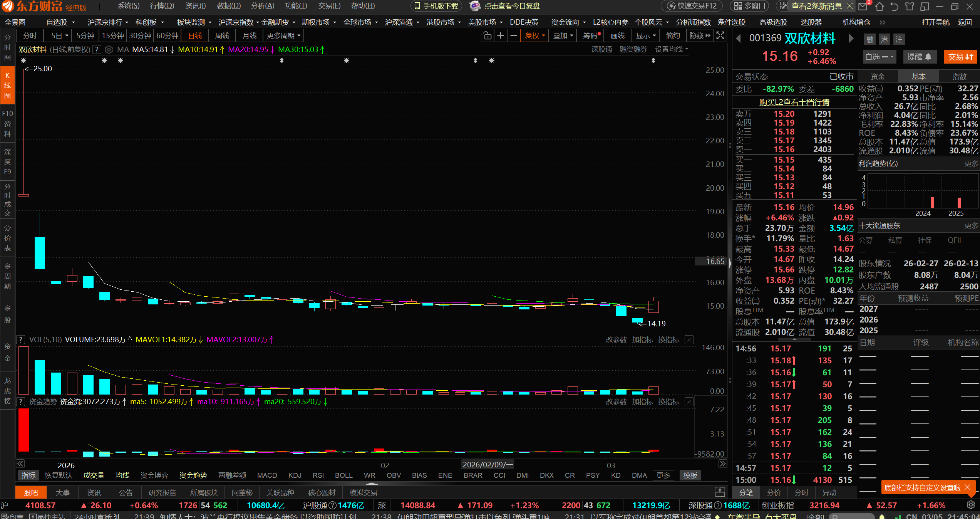
Task: Close the VOL indicator panel
Action: point(689,340)
